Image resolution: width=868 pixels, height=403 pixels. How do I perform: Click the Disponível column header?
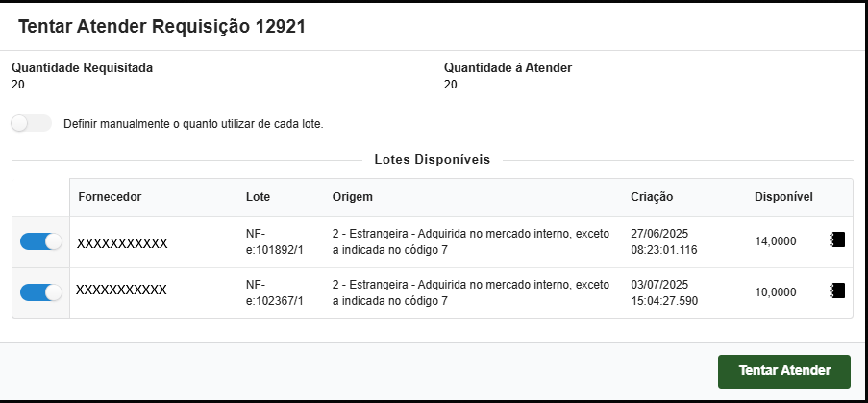pos(784,197)
